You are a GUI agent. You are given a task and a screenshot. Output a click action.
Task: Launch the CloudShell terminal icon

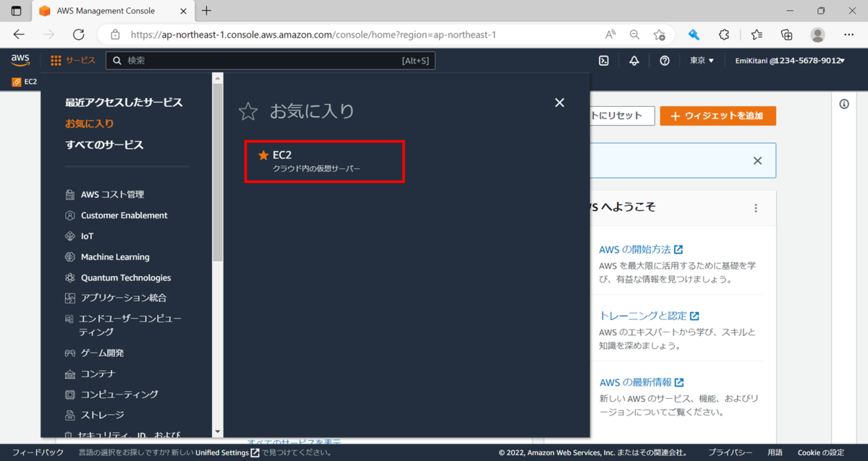603,61
